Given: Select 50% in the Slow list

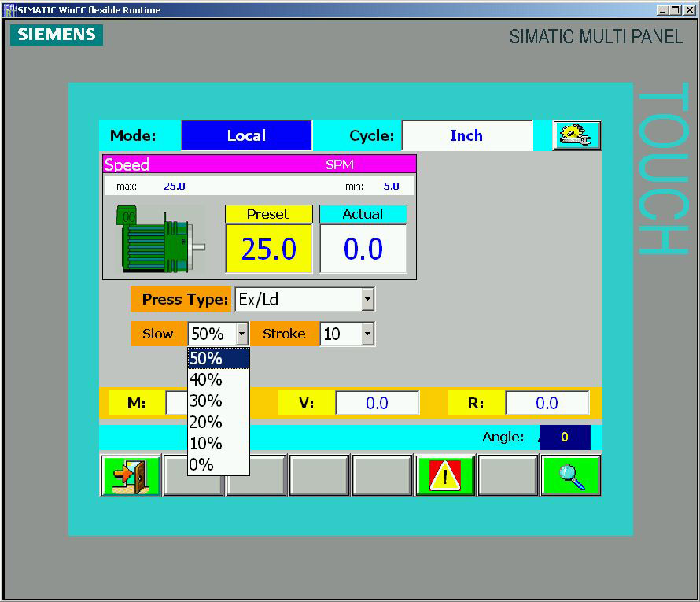Looking at the screenshot, I should (x=219, y=359).
